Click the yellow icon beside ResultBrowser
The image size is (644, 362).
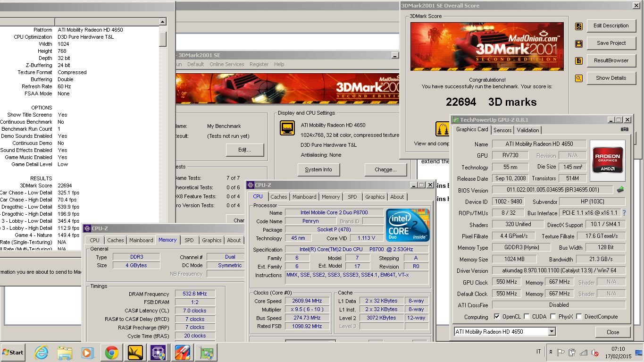pyautogui.click(x=579, y=61)
